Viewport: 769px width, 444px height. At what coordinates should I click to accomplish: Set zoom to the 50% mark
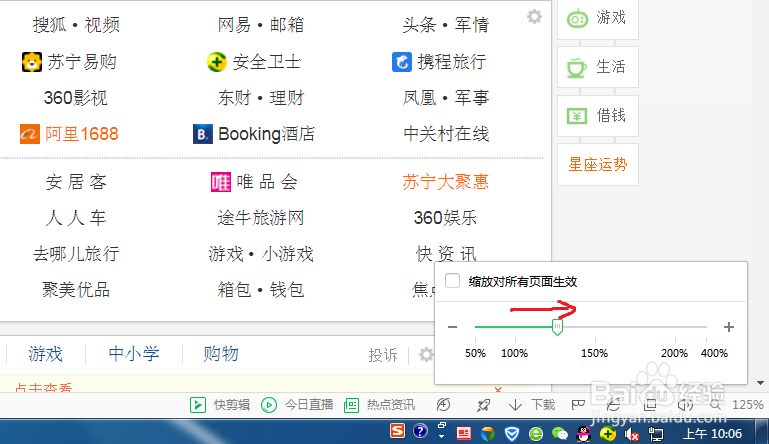475,353
